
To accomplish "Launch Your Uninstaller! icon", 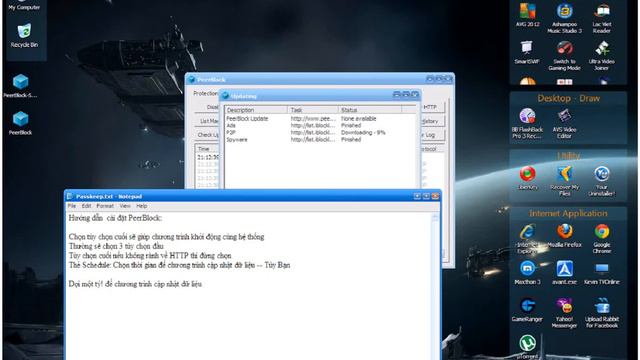I will tap(602, 181).
